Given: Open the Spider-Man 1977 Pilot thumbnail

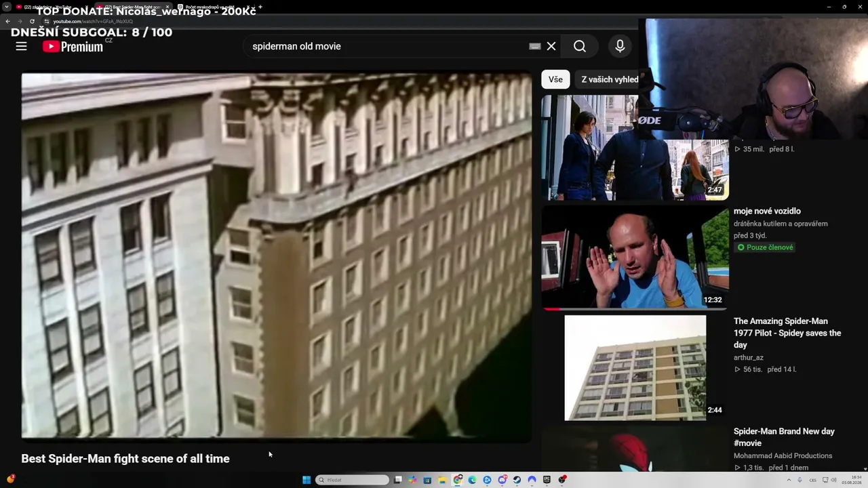Looking at the screenshot, I should [x=635, y=368].
